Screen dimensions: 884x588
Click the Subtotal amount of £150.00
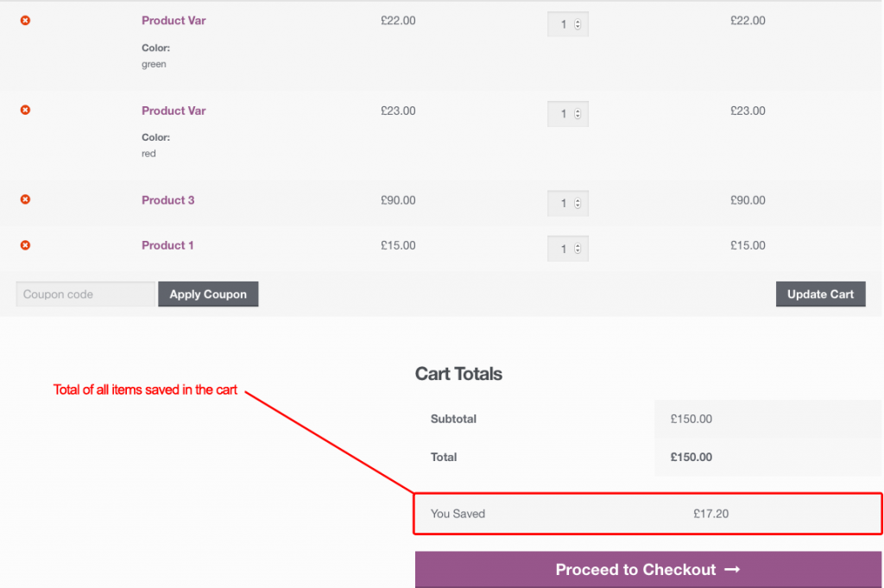click(691, 419)
